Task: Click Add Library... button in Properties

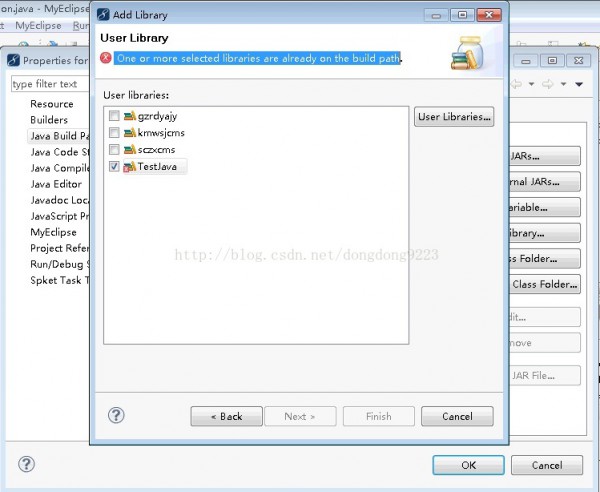Action: click(x=545, y=233)
